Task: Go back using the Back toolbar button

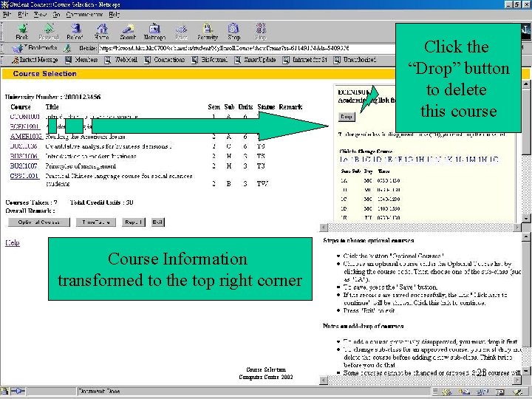Action: (21, 32)
